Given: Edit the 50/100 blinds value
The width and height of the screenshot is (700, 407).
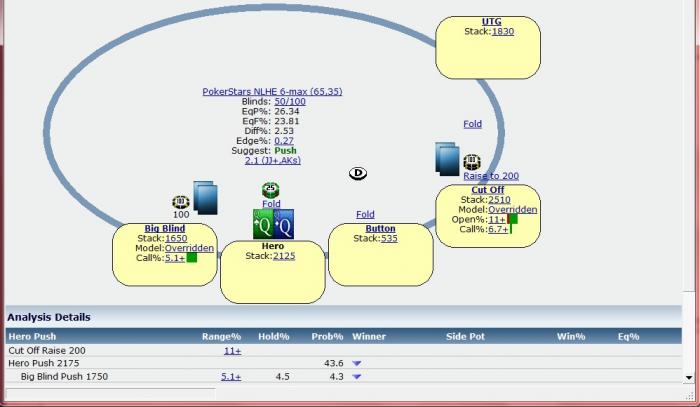Looking at the screenshot, I should (290, 101).
